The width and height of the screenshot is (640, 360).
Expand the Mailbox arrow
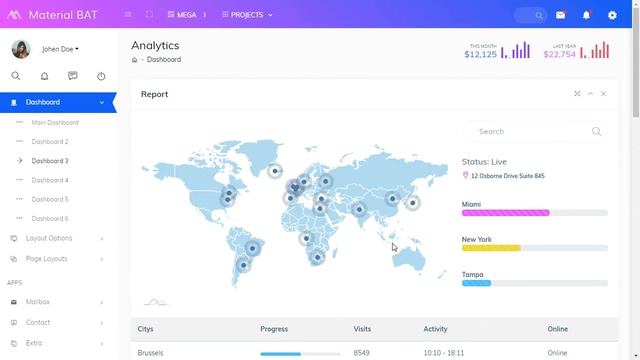[x=102, y=302]
